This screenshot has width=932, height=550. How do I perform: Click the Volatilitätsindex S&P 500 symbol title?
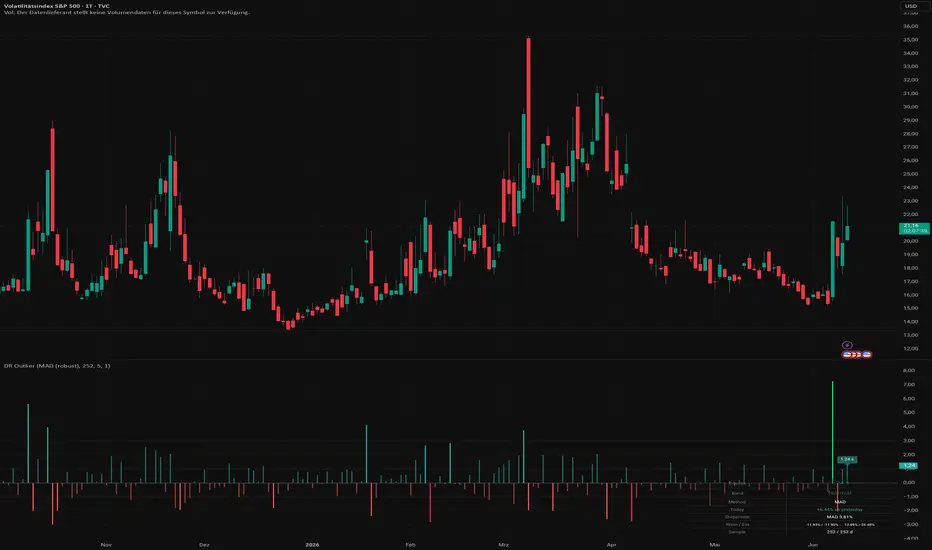coord(56,6)
